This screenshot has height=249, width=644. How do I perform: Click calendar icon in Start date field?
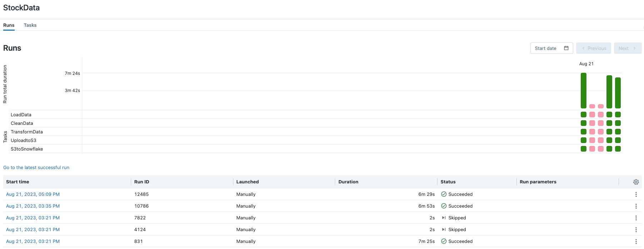pos(566,48)
